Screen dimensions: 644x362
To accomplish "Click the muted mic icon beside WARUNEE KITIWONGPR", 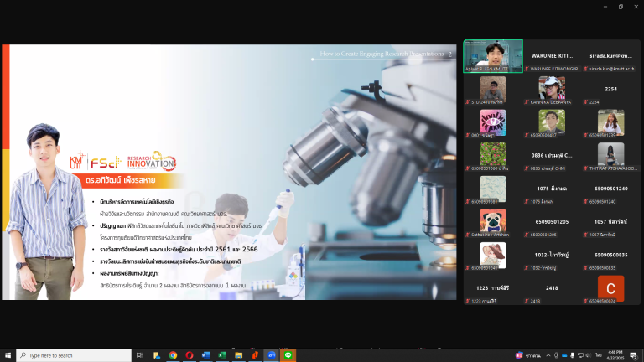I will (527, 69).
